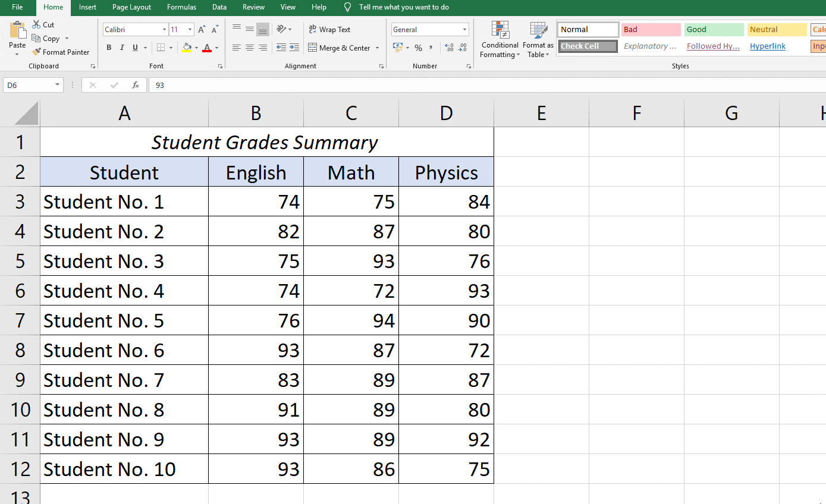The width and height of the screenshot is (826, 504).
Task: Open the font size dropdown
Action: click(x=190, y=29)
